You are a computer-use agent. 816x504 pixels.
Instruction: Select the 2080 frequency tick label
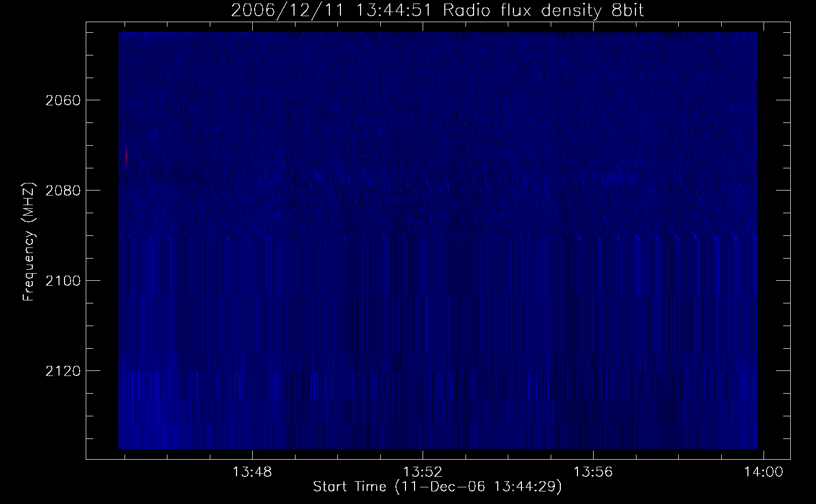point(63,191)
